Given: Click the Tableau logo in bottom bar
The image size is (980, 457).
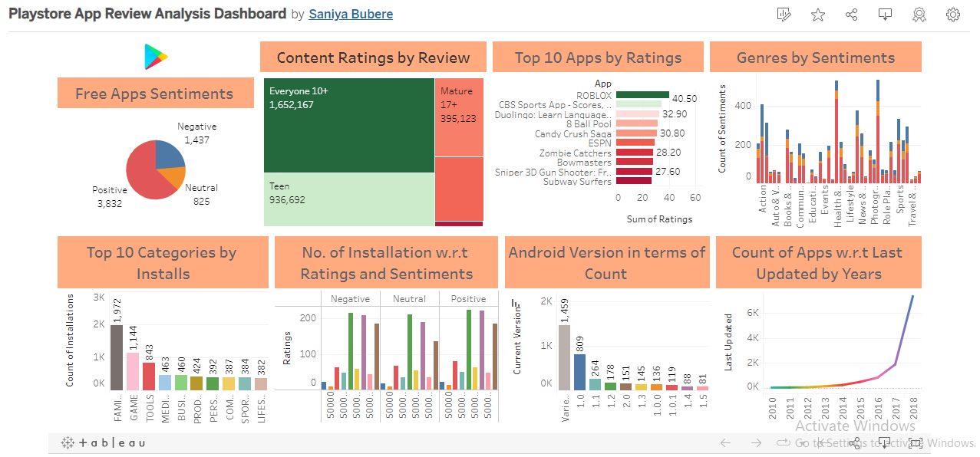Looking at the screenshot, I should (x=103, y=442).
